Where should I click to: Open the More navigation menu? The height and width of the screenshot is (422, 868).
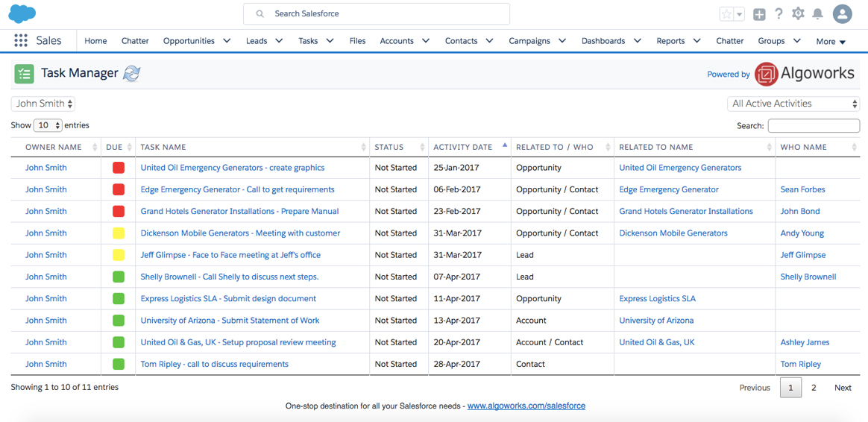point(831,42)
